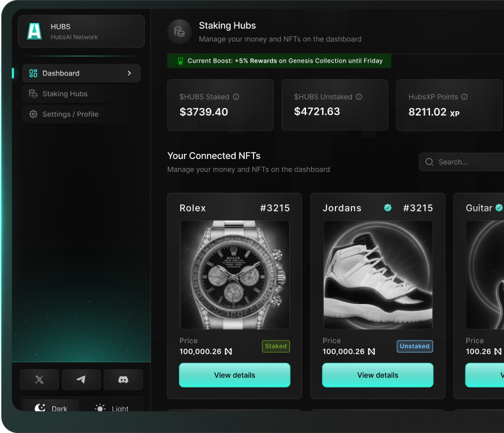This screenshot has width=504, height=433.
Task: Show info for HubsXP Points
Action: click(464, 97)
